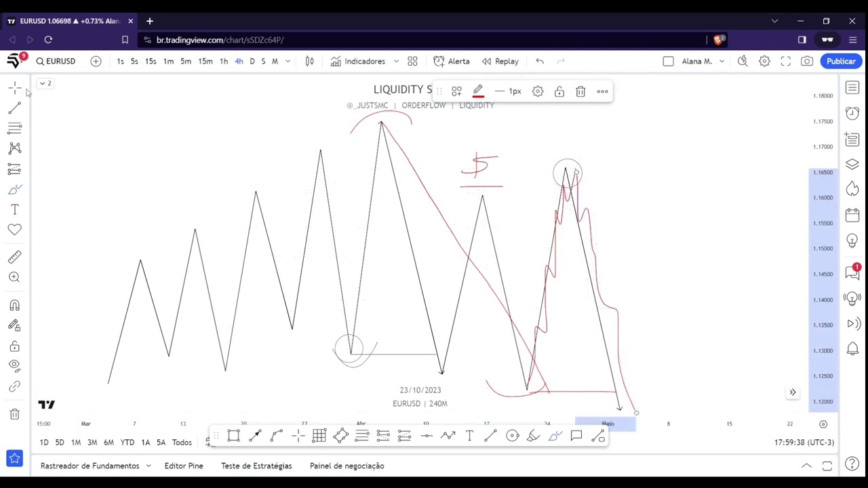The image size is (868, 488).
Task: Select the 1D date range
Action: pos(43,443)
